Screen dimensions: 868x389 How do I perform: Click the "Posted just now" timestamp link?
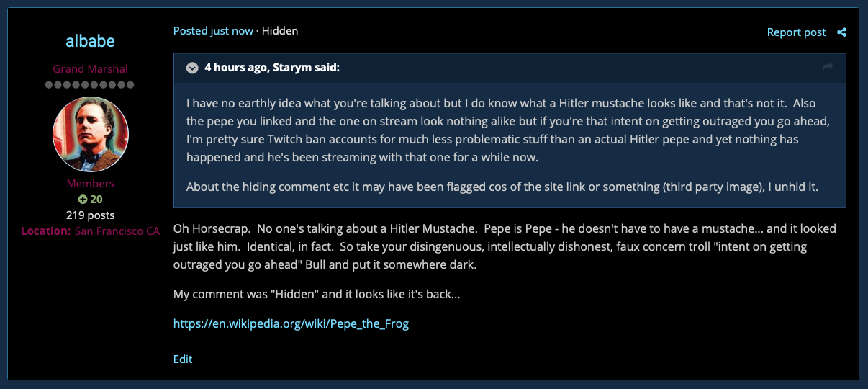click(x=213, y=31)
